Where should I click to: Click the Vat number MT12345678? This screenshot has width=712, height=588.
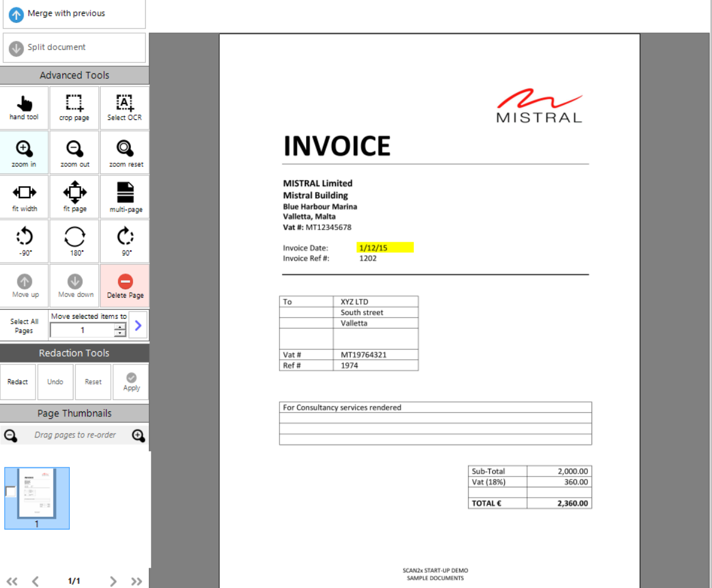328,227
